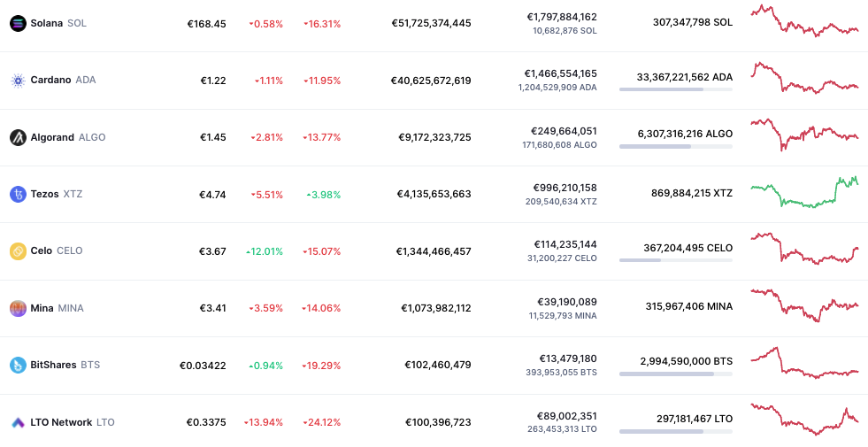Click Algorand circulating supply progress bar
The width and height of the screenshot is (868, 447).
(676, 146)
